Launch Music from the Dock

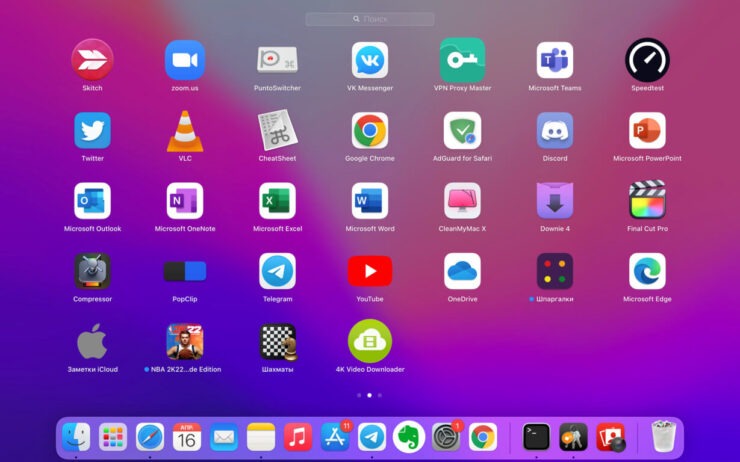[x=298, y=437]
